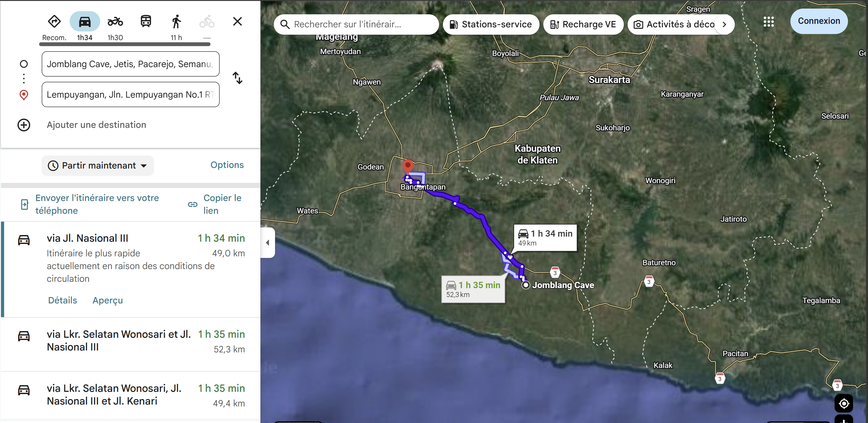
Task: Edit the Lempuyangan destination field
Action: (x=130, y=95)
